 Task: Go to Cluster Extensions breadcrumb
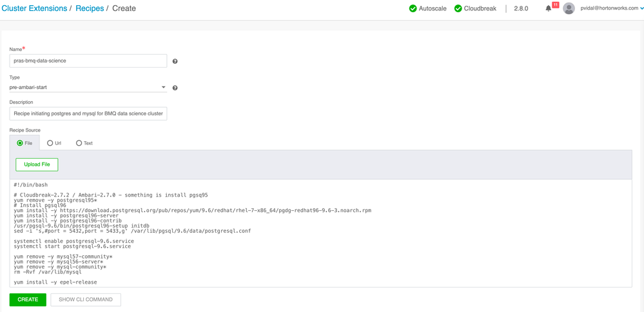coord(34,8)
